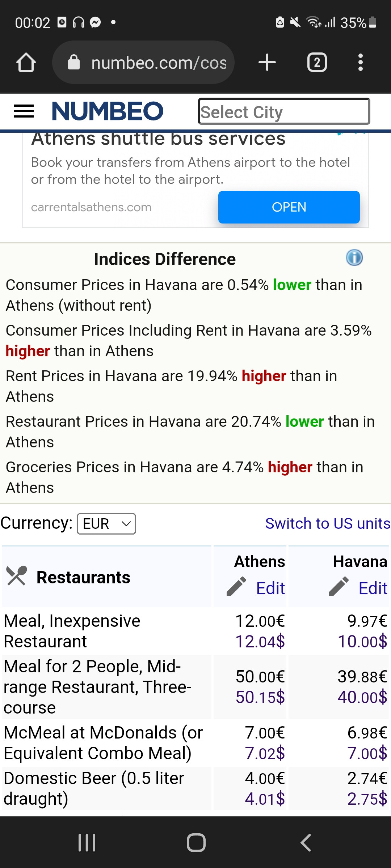Image resolution: width=391 pixels, height=868 pixels.
Task: Click the Edit link under Havana
Action: [x=373, y=588]
